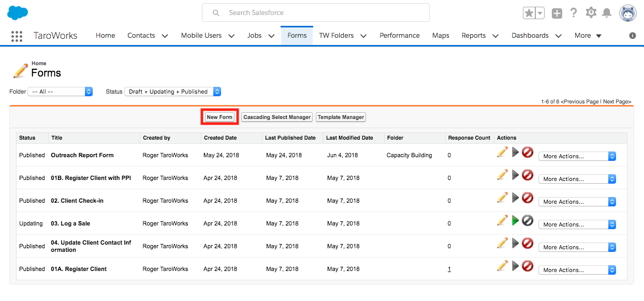Edit 03. Log a Sale via pencil icon

502,220
